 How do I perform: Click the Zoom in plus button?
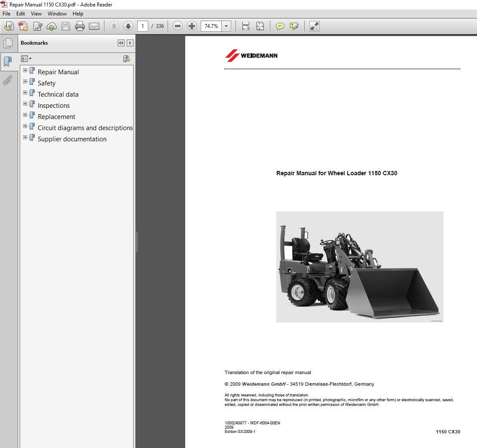[x=192, y=27]
